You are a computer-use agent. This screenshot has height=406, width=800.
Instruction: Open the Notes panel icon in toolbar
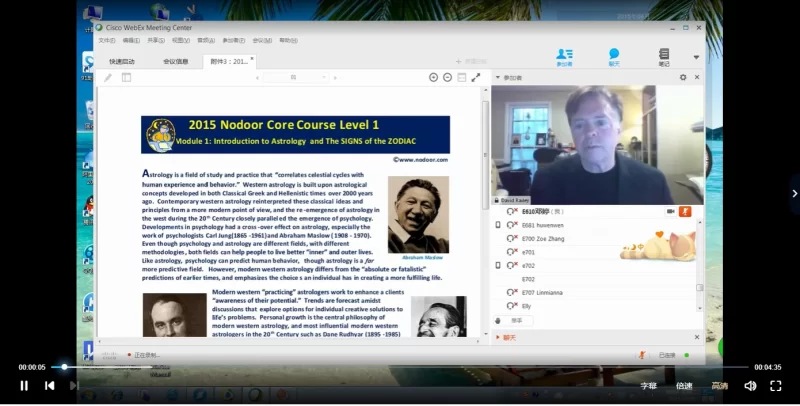point(664,56)
